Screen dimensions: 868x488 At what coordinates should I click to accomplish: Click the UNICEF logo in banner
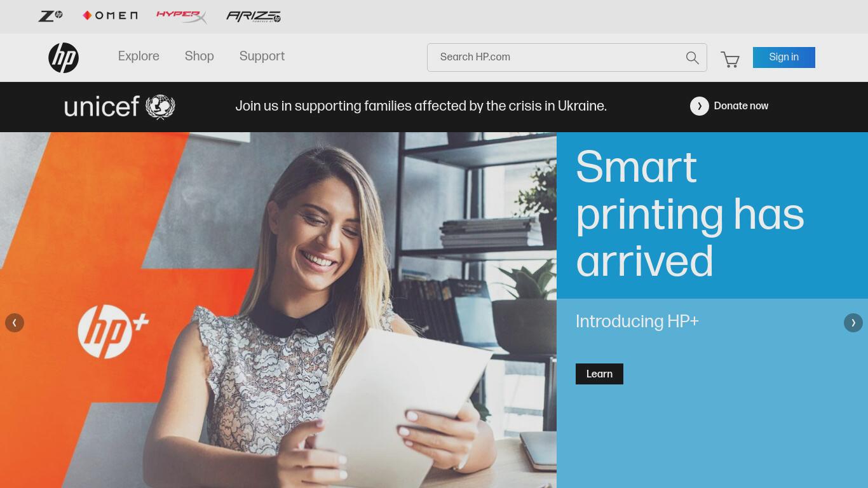tap(119, 107)
